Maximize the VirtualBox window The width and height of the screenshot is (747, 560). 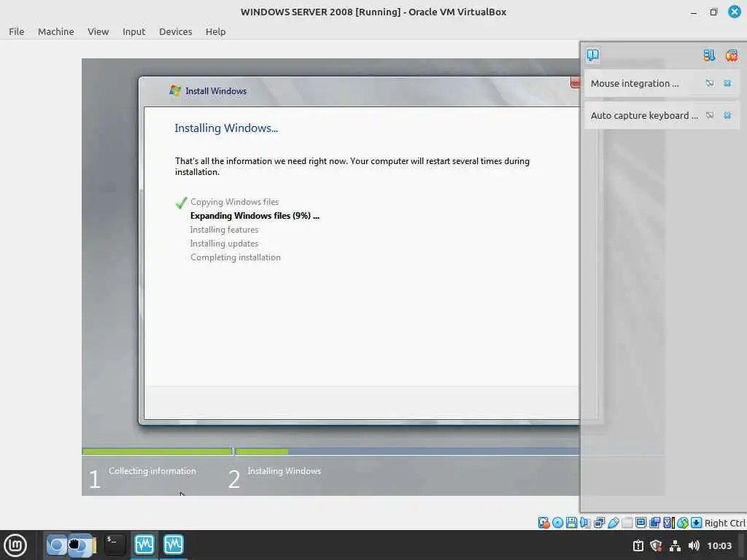click(713, 12)
